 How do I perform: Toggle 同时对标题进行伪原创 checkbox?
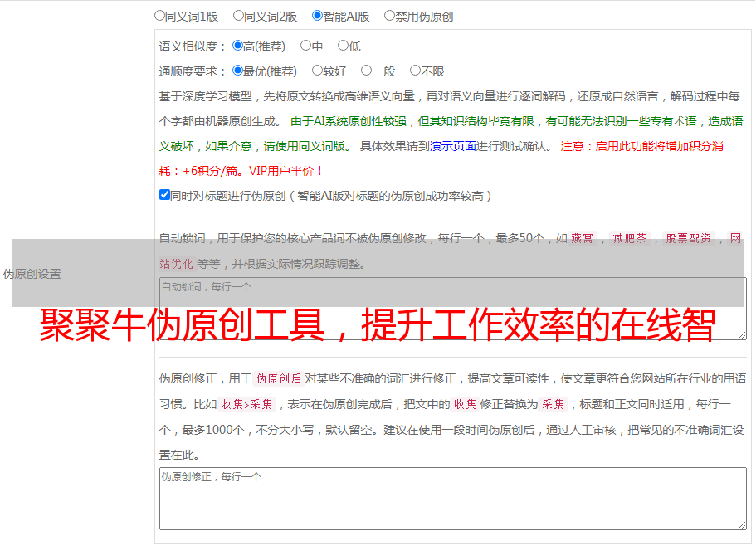click(x=164, y=195)
